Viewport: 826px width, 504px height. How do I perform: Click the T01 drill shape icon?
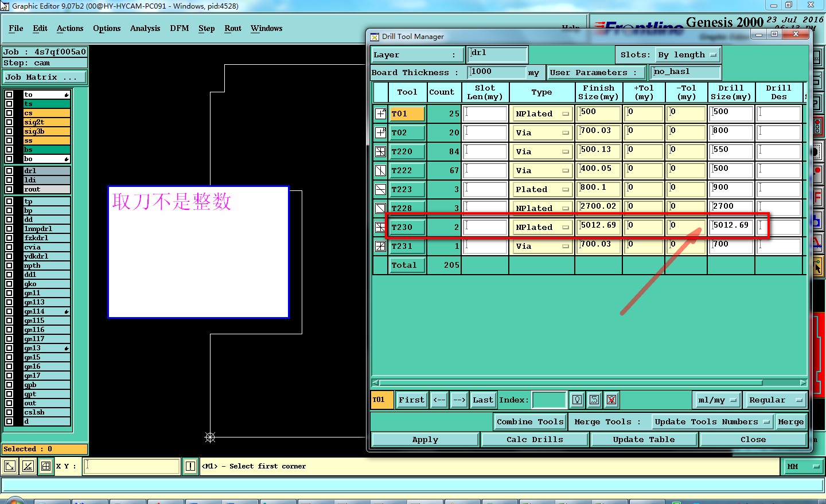(x=380, y=114)
